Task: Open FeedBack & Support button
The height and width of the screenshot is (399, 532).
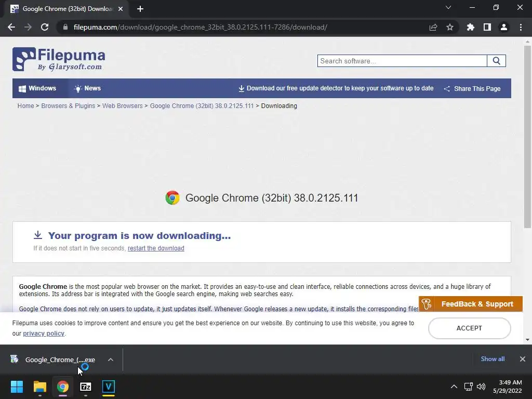Action: click(471, 303)
